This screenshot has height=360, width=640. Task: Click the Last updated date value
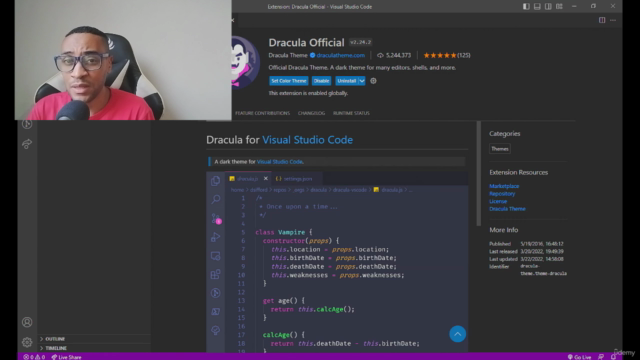click(542, 259)
